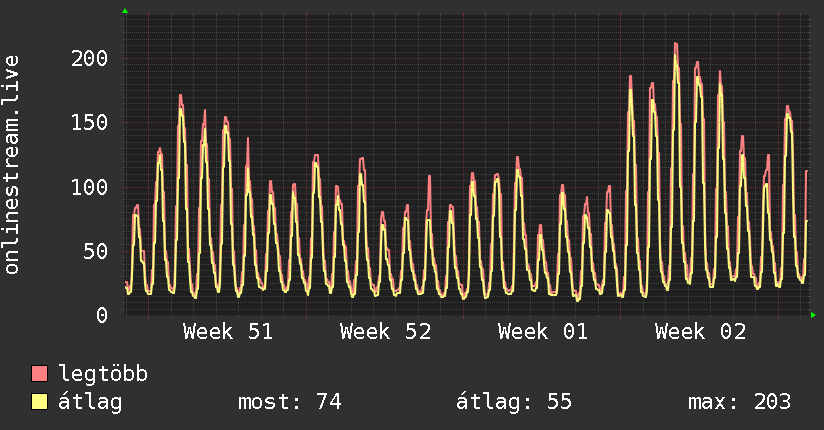Click the 'max: 203' maximum value
Screen dimensions: 824x430
click(739, 402)
